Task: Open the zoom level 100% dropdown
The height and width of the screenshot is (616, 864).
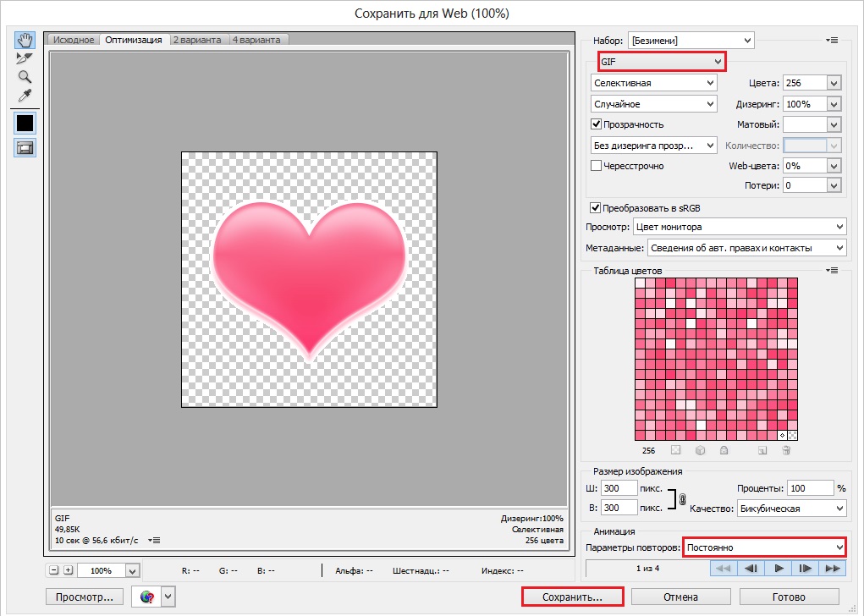Action: (x=132, y=571)
